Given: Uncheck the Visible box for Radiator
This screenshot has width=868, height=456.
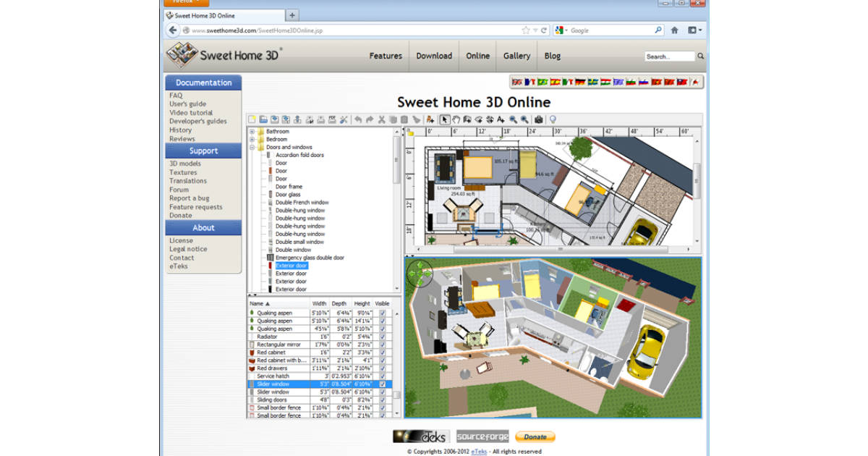Looking at the screenshot, I should point(382,336).
